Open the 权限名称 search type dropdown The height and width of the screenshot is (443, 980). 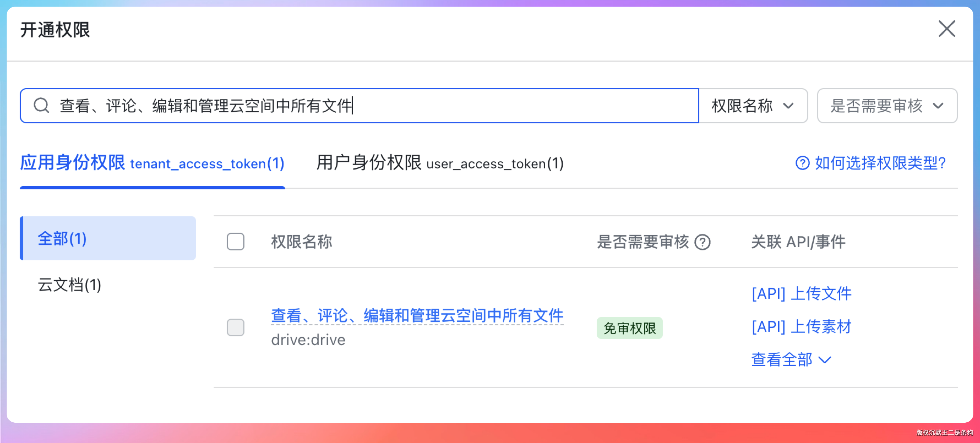coord(753,106)
